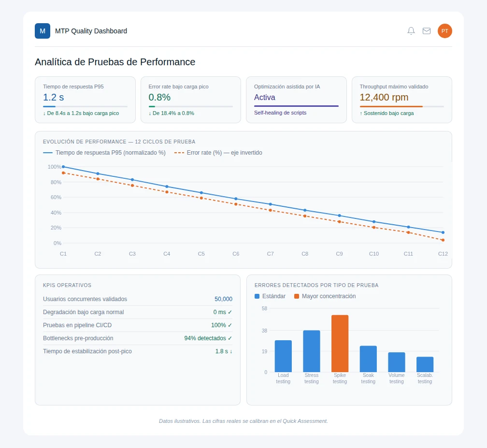This screenshot has height=448, width=487.
Task: Click the orange Spike testing bar
Action: click(340, 344)
